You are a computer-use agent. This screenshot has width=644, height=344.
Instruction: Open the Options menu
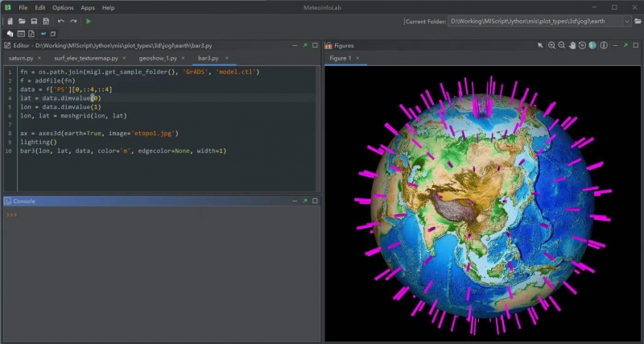coord(63,7)
